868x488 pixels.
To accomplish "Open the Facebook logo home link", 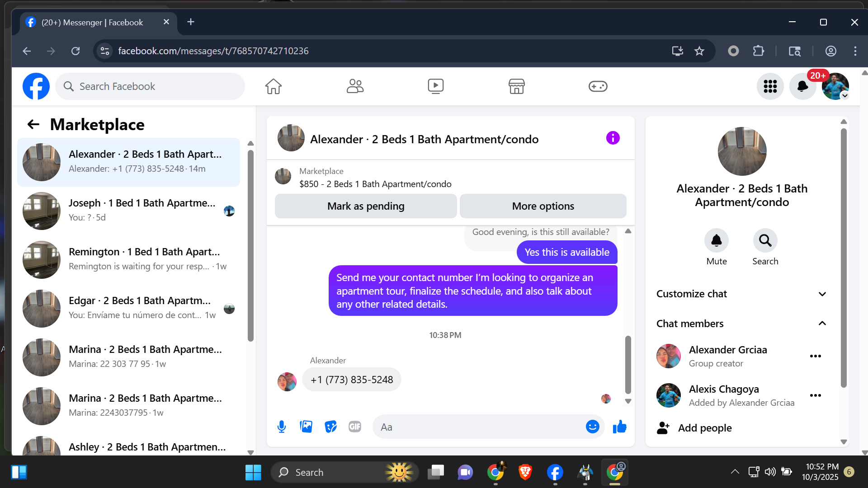I will [36, 86].
